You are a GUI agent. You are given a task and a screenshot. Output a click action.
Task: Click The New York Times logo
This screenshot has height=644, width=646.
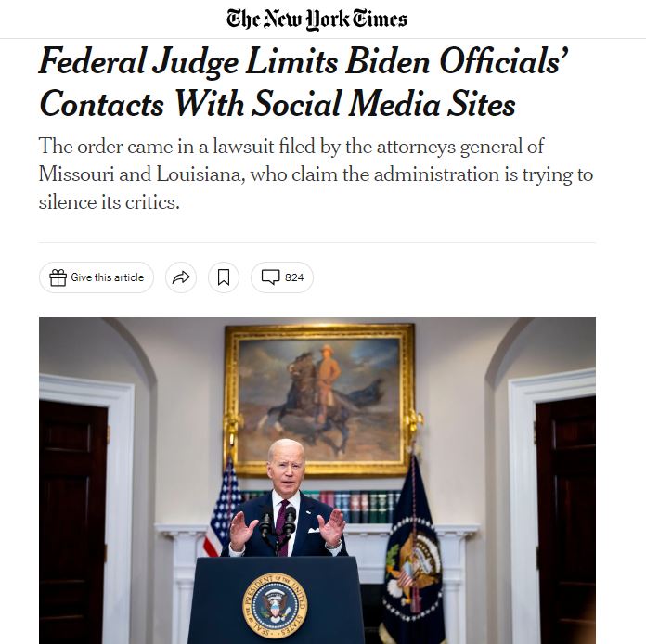coord(317,19)
